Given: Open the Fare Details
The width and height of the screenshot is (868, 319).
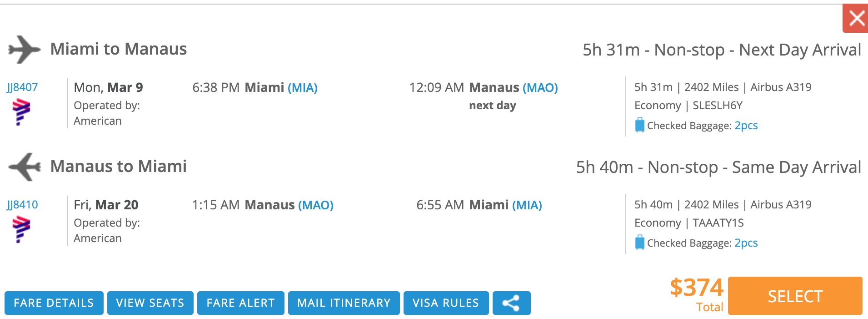Looking at the screenshot, I should [54, 303].
